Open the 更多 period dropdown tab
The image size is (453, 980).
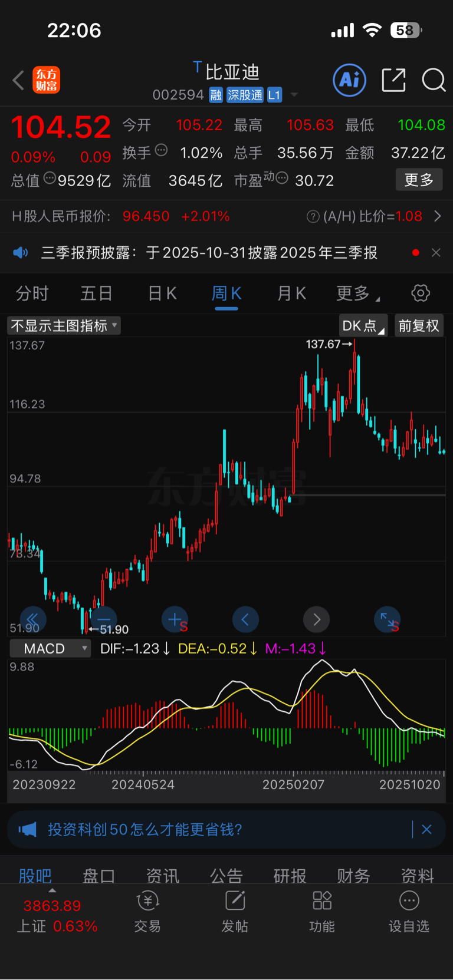(357, 293)
